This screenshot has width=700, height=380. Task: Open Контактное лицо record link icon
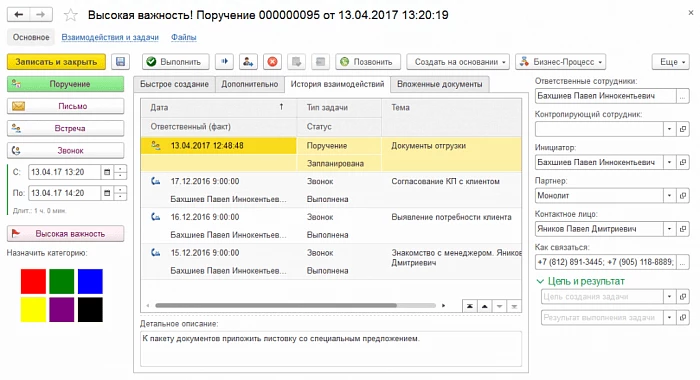pos(683,229)
